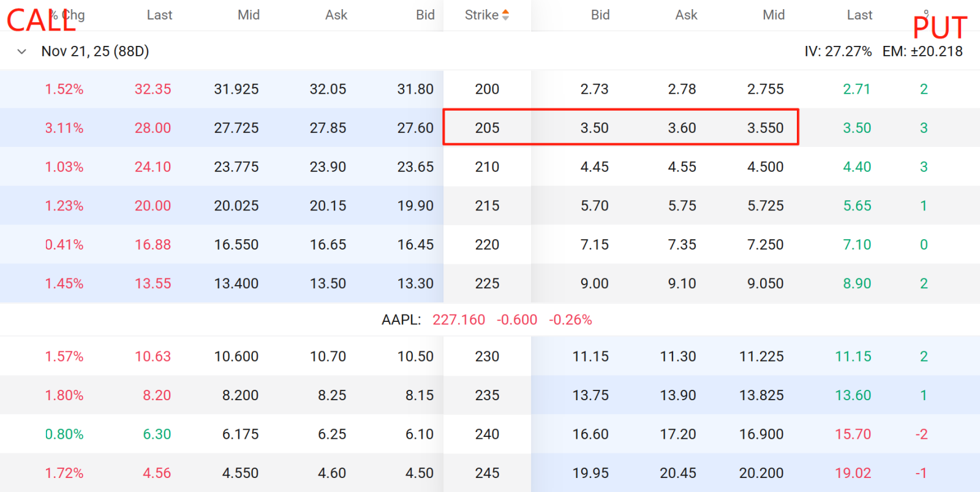This screenshot has height=492, width=980.
Task: Click the put-side Ask column header
Action: [x=686, y=15]
